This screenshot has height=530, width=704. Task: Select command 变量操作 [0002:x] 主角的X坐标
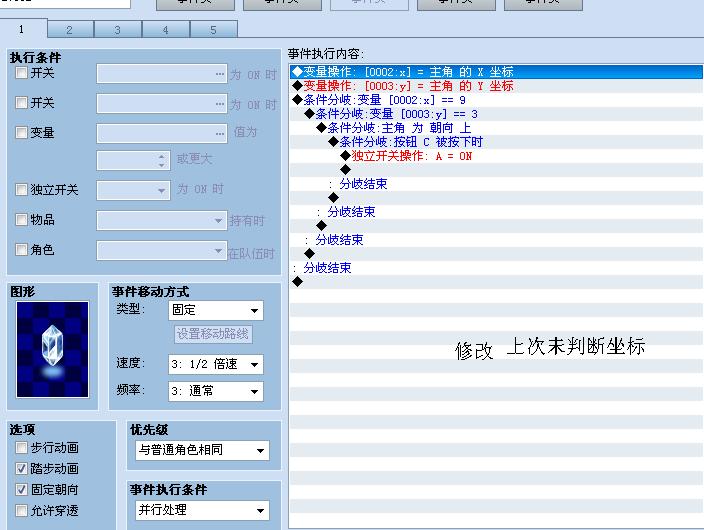pyautogui.click(x=496, y=72)
